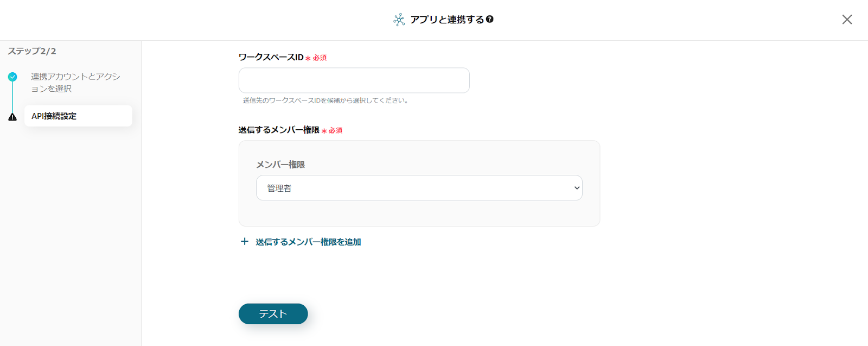Click the 送信するメンバー権限を追加 link

tap(308, 242)
